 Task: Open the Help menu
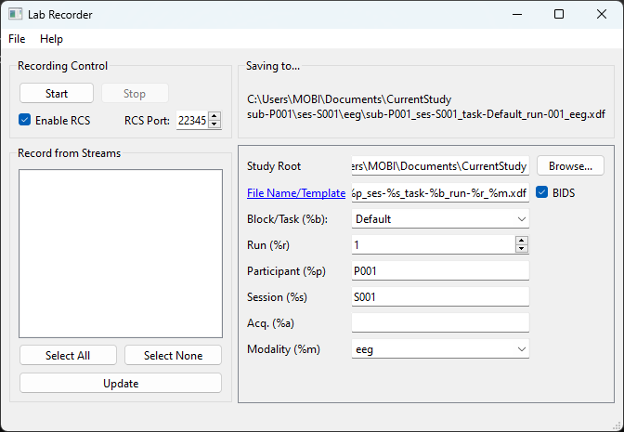51,39
